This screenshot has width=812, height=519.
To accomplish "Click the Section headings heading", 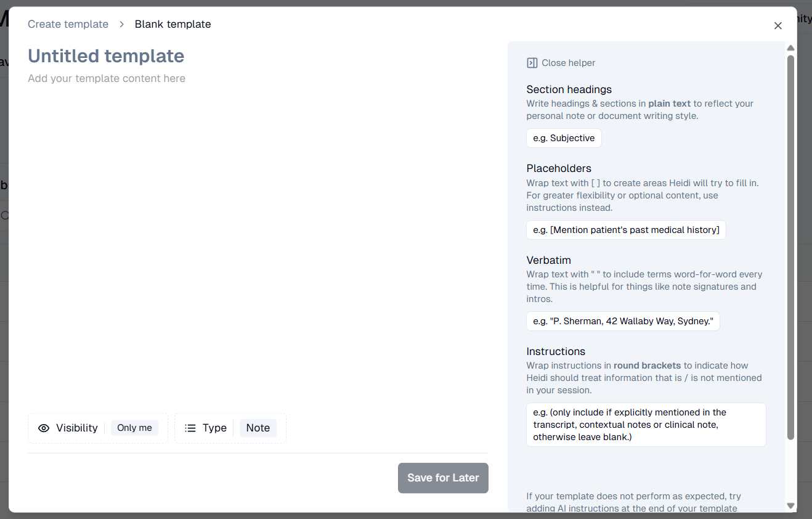I will click(569, 89).
